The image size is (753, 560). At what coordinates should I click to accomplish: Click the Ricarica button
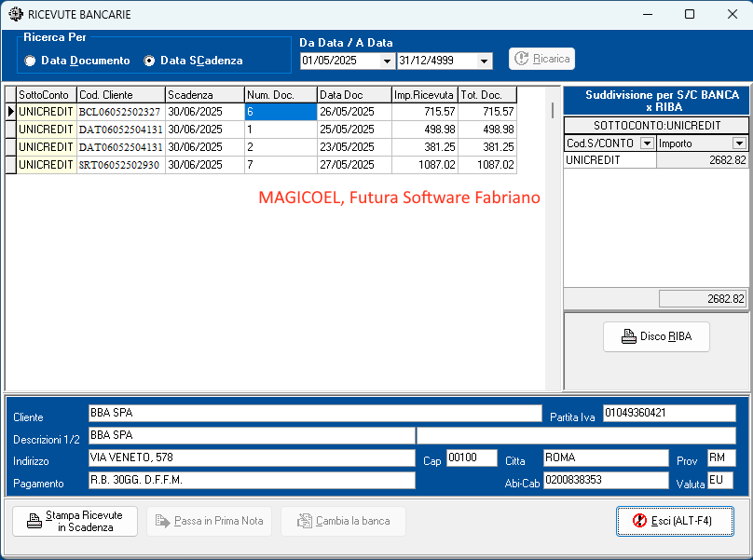pyautogui.click(x=541, y=59)
